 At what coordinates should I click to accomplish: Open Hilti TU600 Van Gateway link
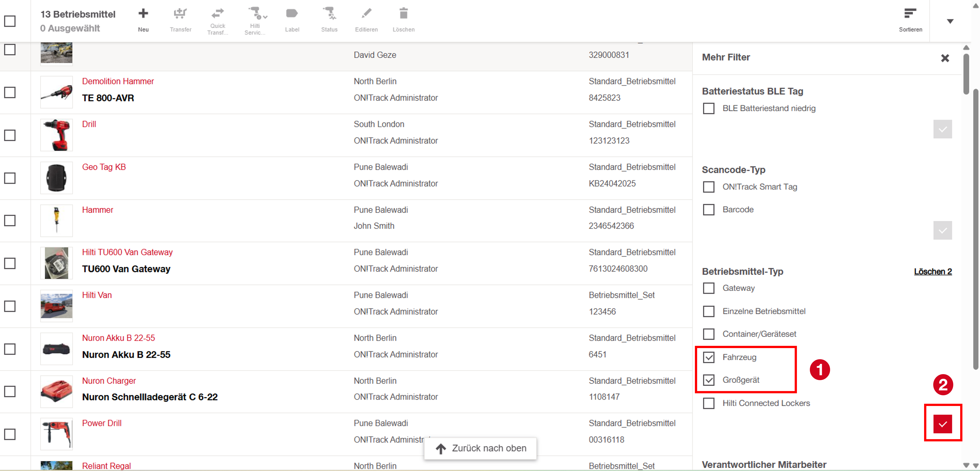point(127,252)
